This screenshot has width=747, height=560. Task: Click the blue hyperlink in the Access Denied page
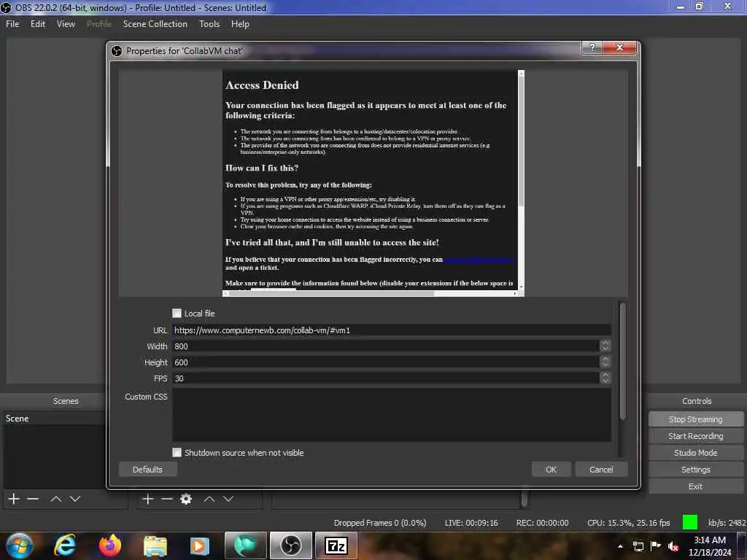tap(479, 260)
